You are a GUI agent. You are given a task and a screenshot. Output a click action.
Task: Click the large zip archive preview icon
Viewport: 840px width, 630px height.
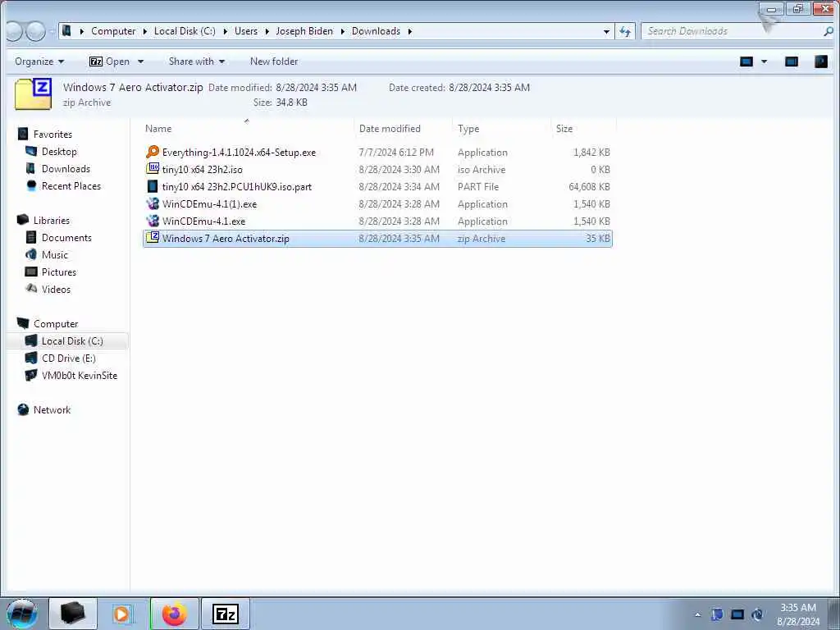33,94
